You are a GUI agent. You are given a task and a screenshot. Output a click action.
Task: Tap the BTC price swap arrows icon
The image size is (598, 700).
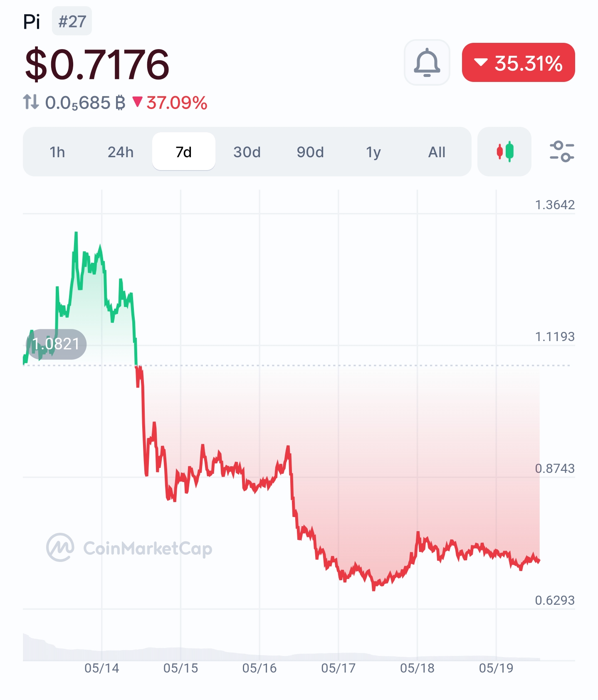click(x=31, y=102)
